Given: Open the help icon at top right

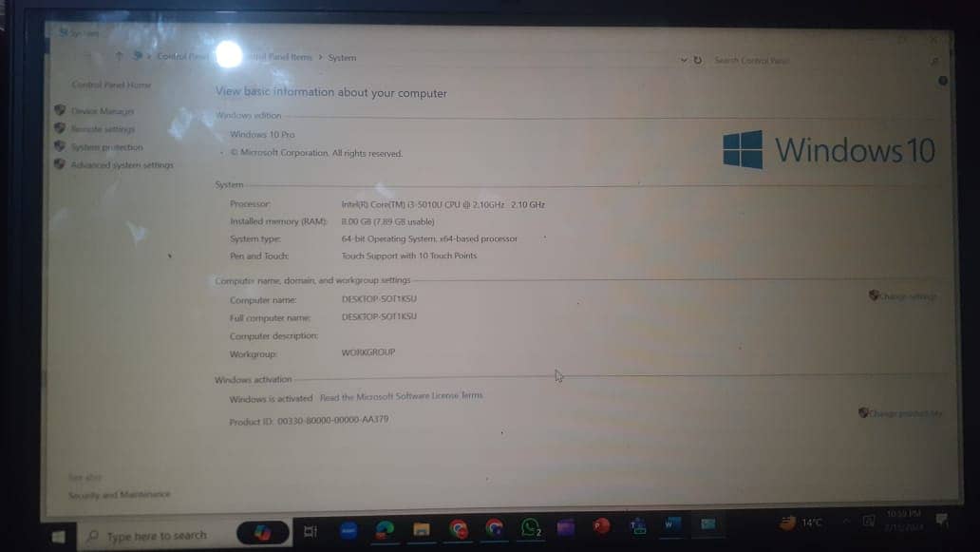Looking at the screenshot, I should (943, 81).
